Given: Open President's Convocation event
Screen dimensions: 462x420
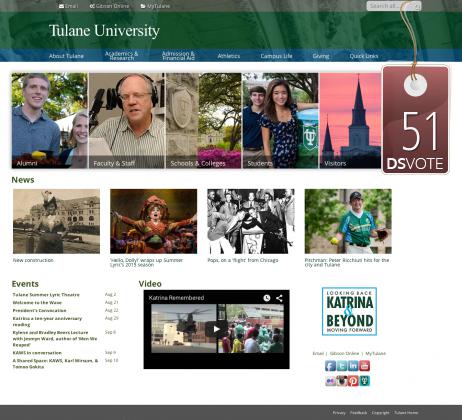Looking at the screenshot, I should point(39,311).
